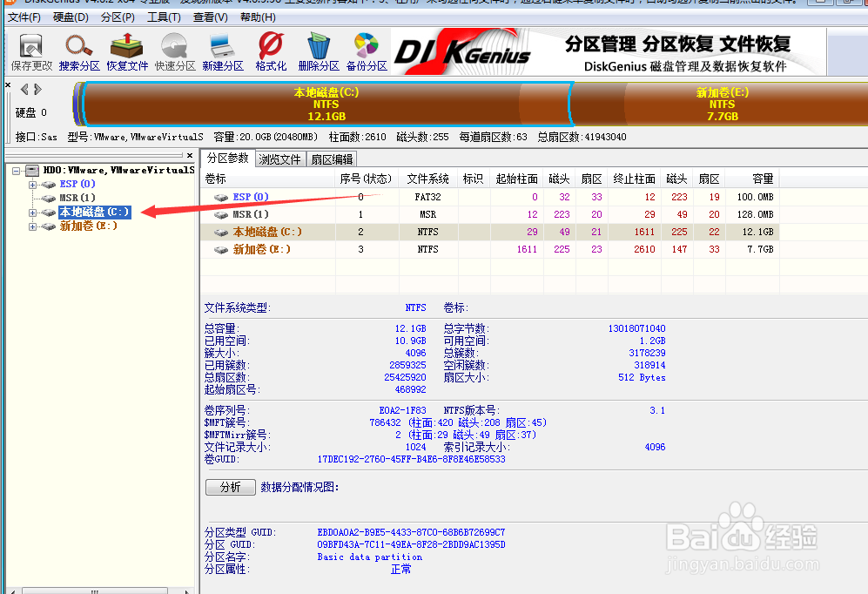Open the 分区(P) menu
This screenshot has width=868, height=594.
click(118, 17)
